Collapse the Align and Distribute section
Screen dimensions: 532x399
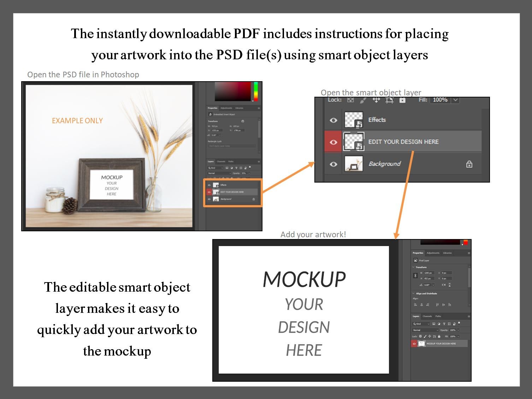413,293
